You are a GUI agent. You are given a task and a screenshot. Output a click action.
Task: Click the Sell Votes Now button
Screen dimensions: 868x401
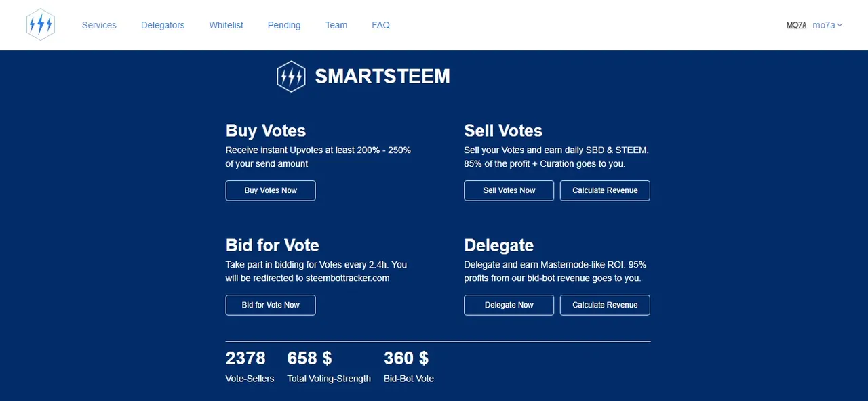(509, 190)
